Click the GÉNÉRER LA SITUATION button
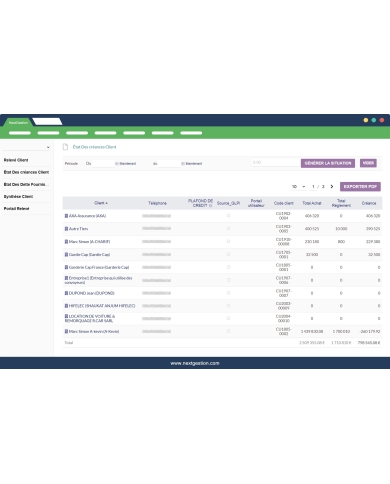 click(x=328, y=163)
